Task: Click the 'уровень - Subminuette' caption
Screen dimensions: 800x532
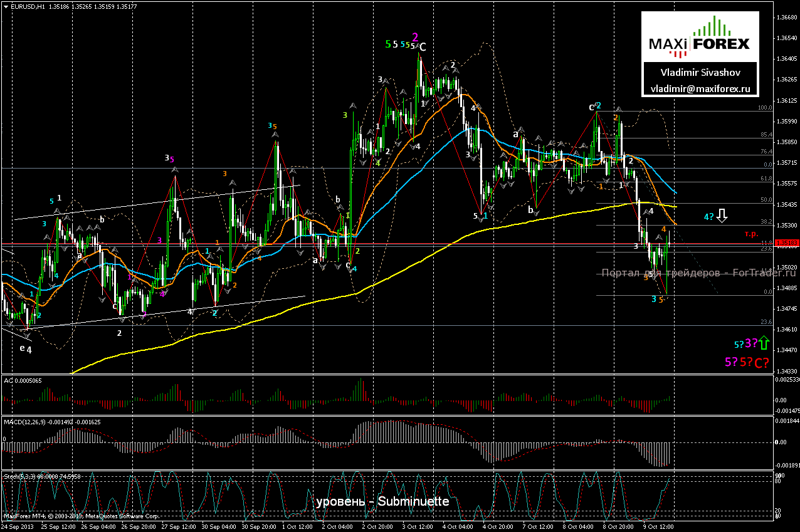Action: [x=382, y=502]
